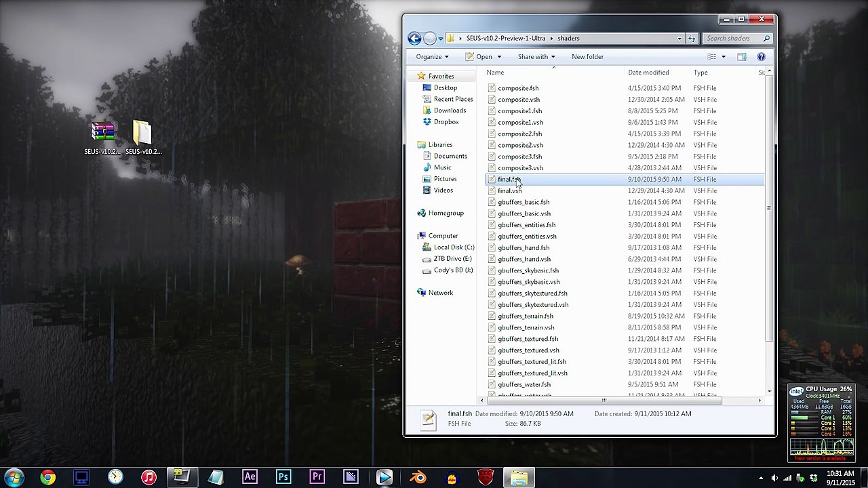Open the Windows Start menu
This screenshot has width=868, height=488.
[14, 478]
